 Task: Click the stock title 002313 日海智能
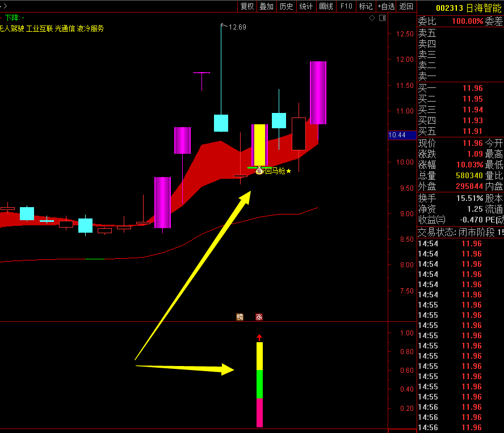coord(469,8)
